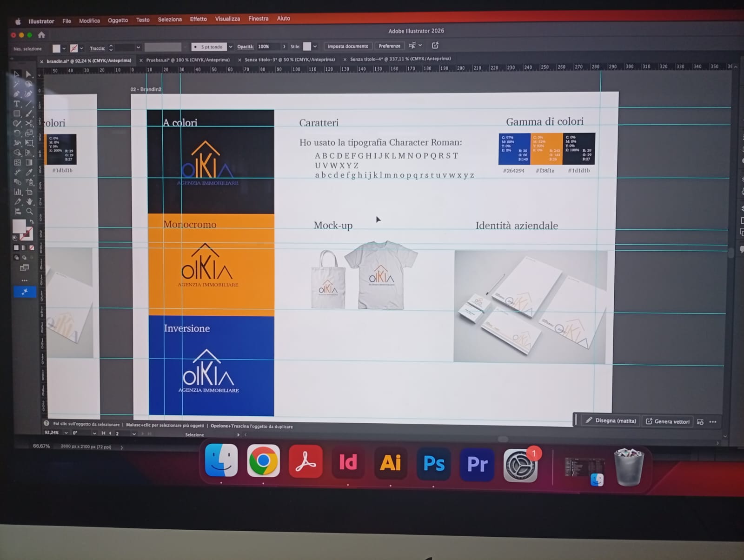Open Photoshop from the Dock
Image resolution: width=744 pixels, height=560 pixels.
[433, 463]
